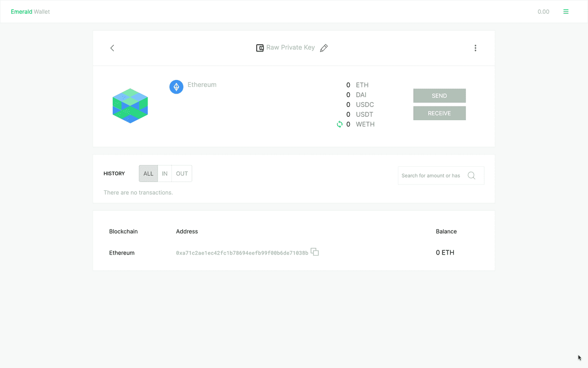Screen dimensions: 588x368
Task: Click the ETH balance entry
Action: (358, 85)
